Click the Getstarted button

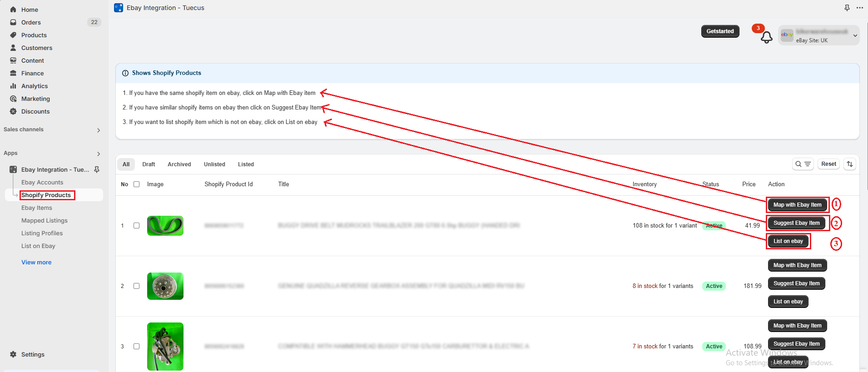coord(720,31)
